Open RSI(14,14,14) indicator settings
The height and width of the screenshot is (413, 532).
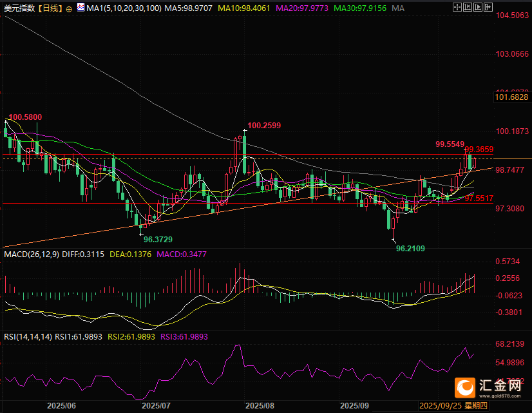click(27, 336)
